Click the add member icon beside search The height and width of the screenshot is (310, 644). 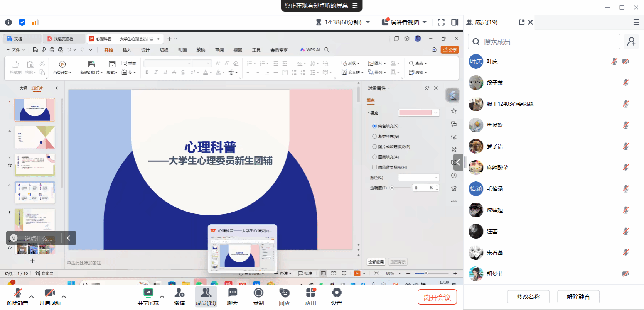point(631,42)
